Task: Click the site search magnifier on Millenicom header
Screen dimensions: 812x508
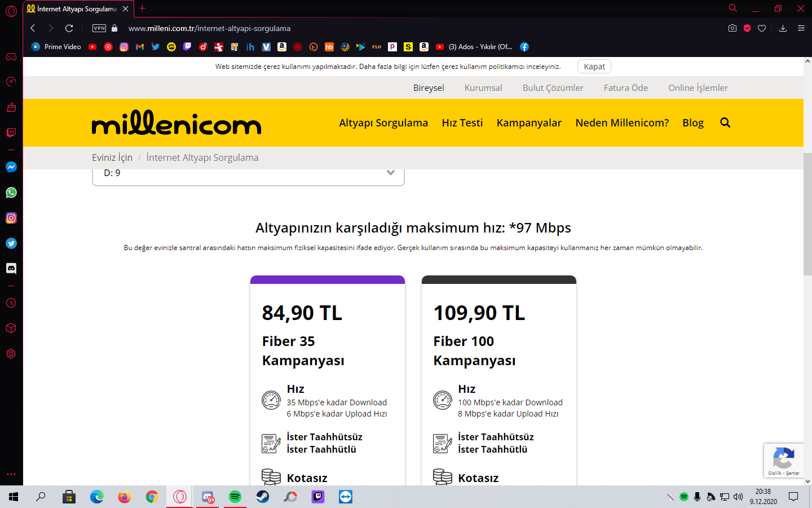Action: coord(725,122)
